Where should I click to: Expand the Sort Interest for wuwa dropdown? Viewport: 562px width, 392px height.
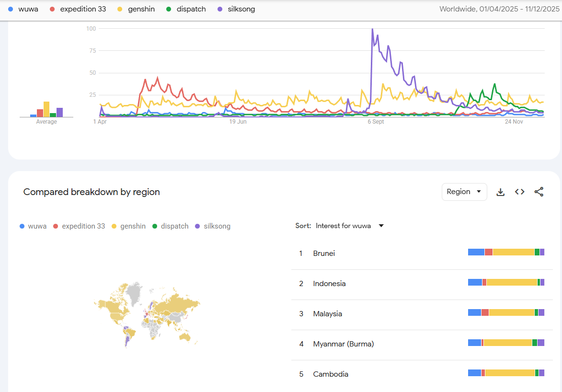coord(349,226)
